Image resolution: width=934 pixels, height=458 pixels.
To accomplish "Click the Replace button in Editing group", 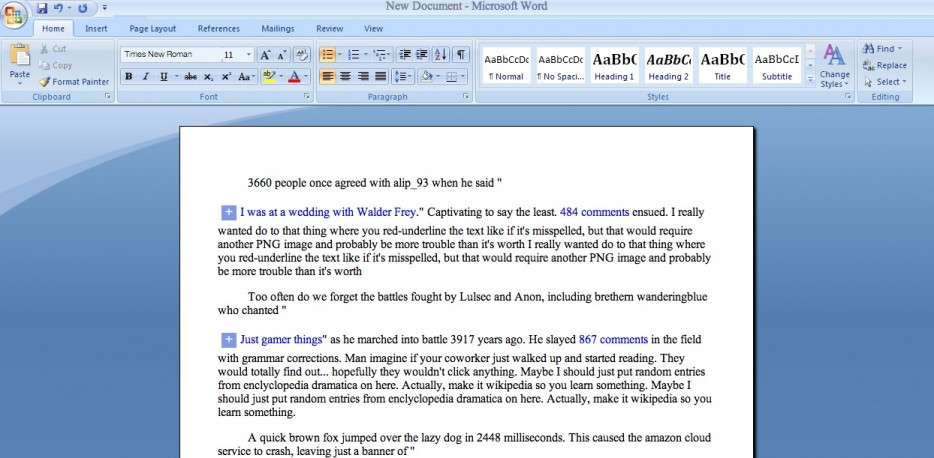I will [x=885, y=66].
